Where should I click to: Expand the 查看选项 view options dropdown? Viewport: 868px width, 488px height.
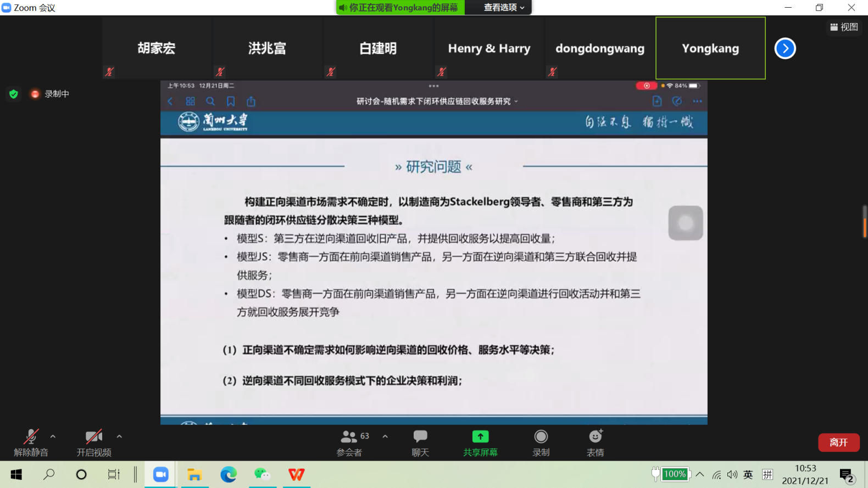point(503,8)
